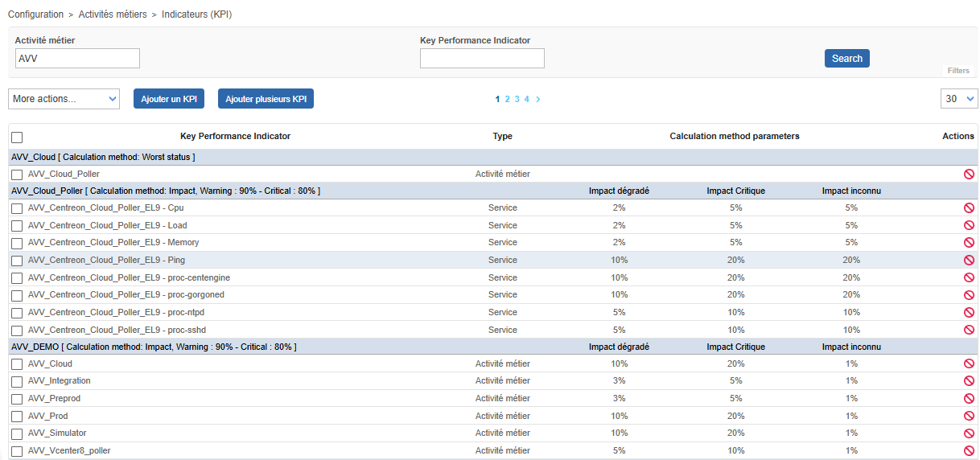Select the AVV_Simulator row checkbox

pos(17,434)
